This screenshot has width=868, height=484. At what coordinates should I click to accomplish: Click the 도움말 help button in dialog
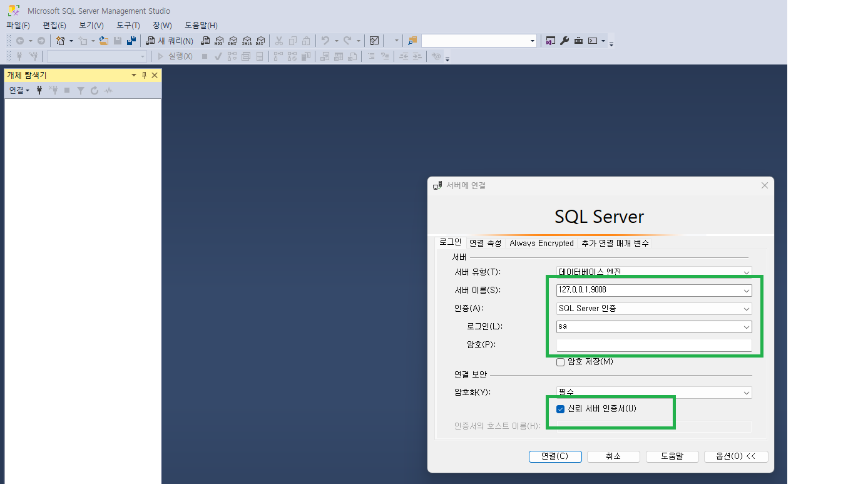tap(672, 456)
